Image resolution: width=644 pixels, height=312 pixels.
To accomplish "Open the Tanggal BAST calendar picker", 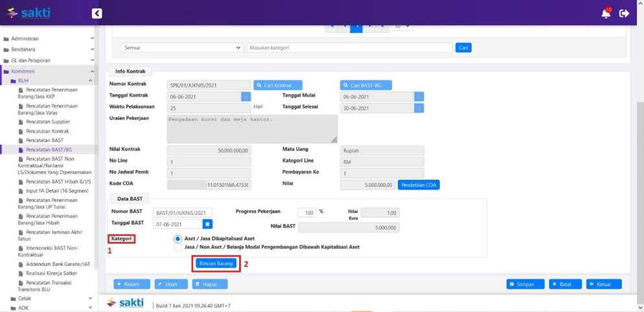I will click(x=207, y=224).
